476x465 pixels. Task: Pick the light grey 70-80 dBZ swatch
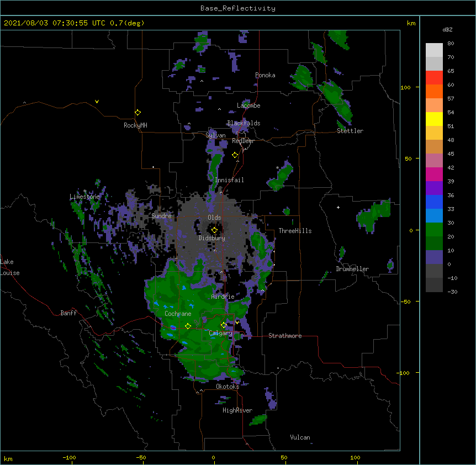point(434,50)
